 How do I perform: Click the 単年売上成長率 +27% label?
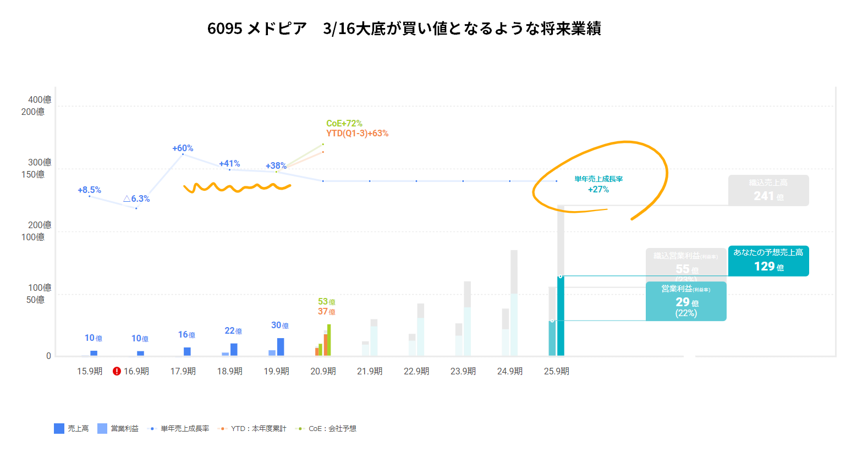click(598, 184)
